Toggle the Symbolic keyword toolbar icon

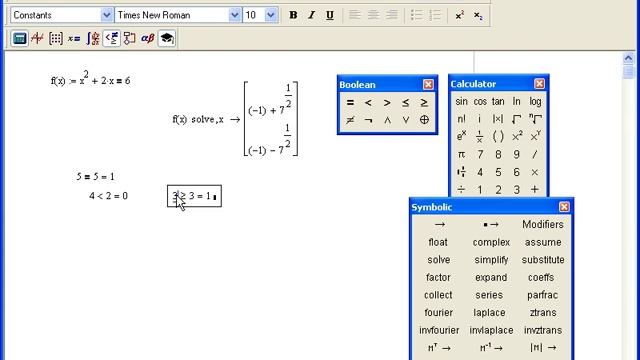pos(167,38)
